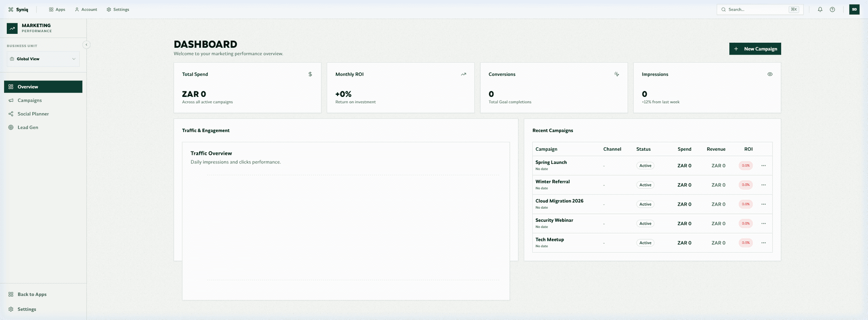Select Lead Gen in sidebar

coord(28,127)
